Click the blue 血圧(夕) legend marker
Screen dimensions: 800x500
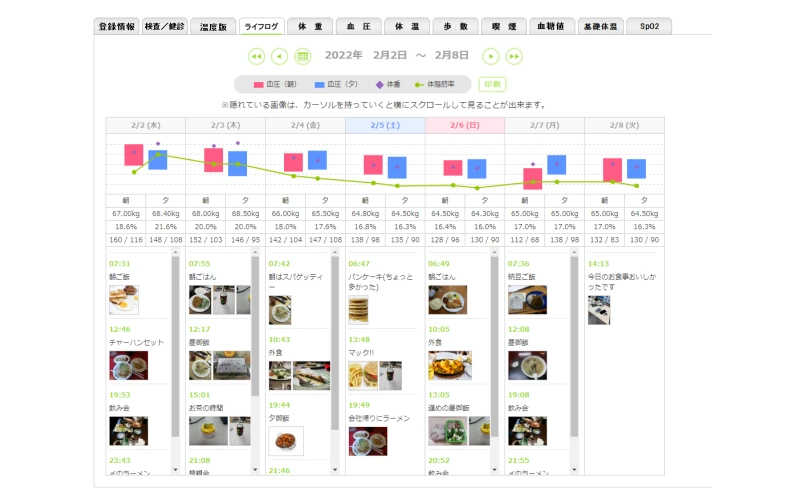pos(320,85)
